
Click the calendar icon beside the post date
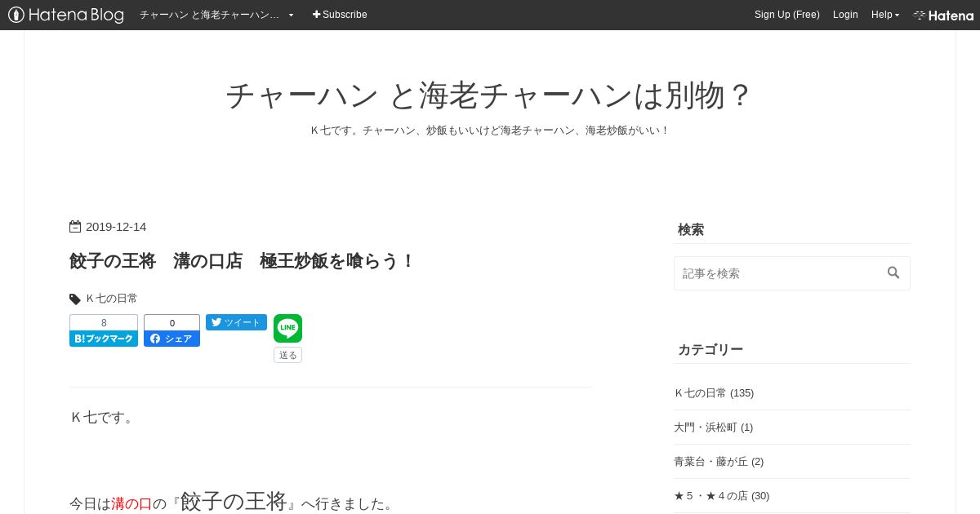pyautogui.click(x=75, y=227)
